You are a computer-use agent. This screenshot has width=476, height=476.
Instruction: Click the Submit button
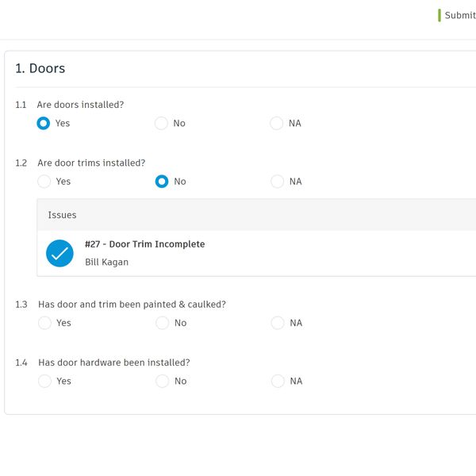[459, 15]
